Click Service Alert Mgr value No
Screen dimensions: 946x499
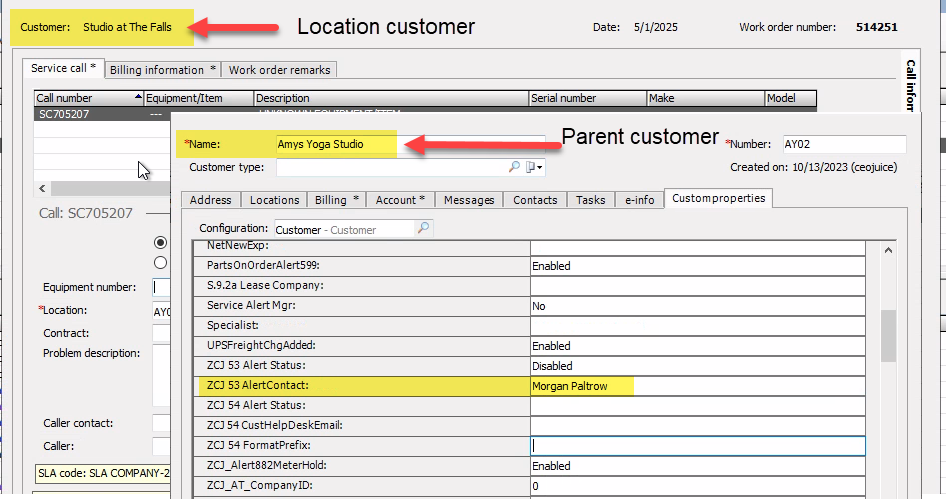[x=697, y=306]
